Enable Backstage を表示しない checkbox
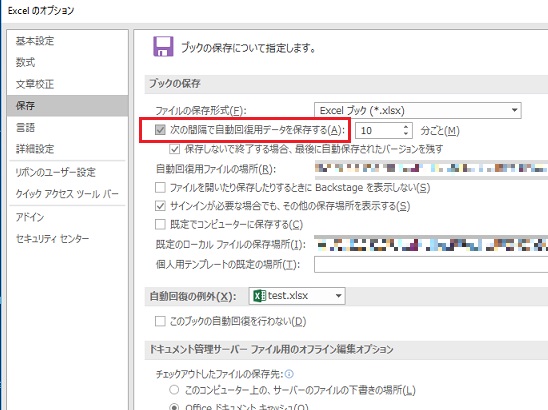Image resolution: width=548 pixels, height=410 pixels. pyautogui.click(x=160, y=188)
